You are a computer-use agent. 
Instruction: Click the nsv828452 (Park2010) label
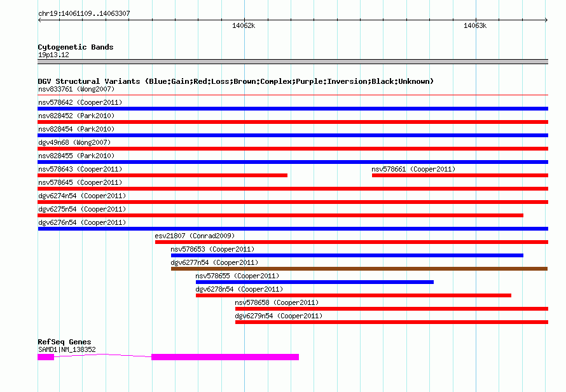coord(76,116)
